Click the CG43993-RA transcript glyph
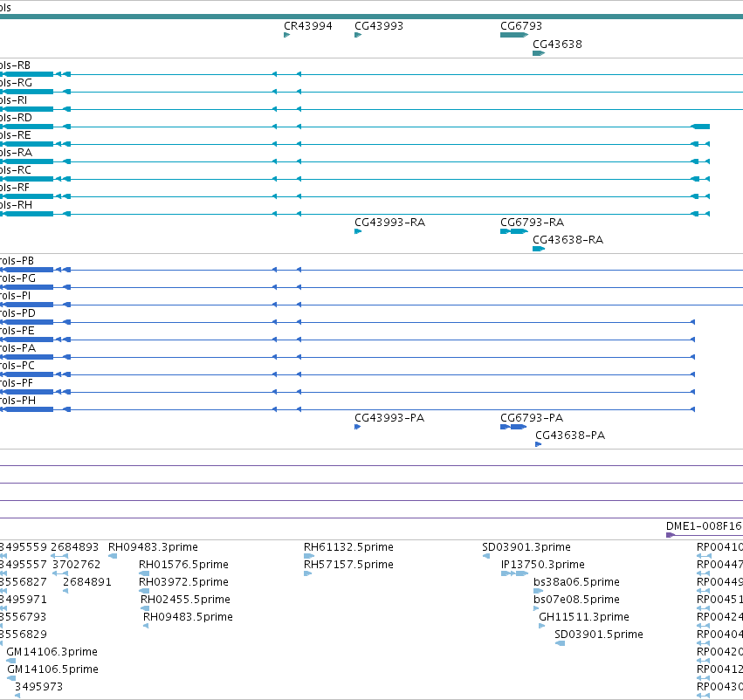743x700 pixels. pyautogui.click(x=358, y=231)
